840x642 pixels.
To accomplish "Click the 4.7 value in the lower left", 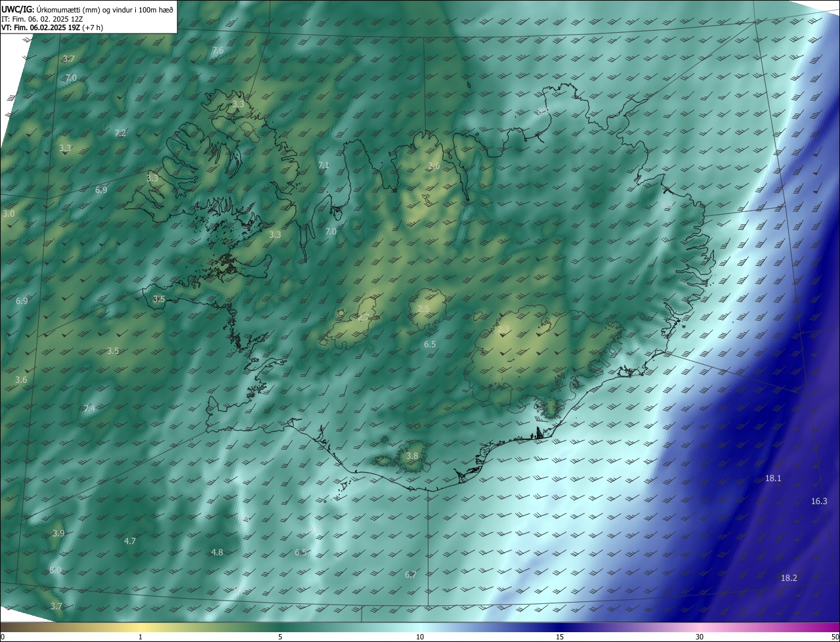I will pyautogui.click(x=130, y=542).
